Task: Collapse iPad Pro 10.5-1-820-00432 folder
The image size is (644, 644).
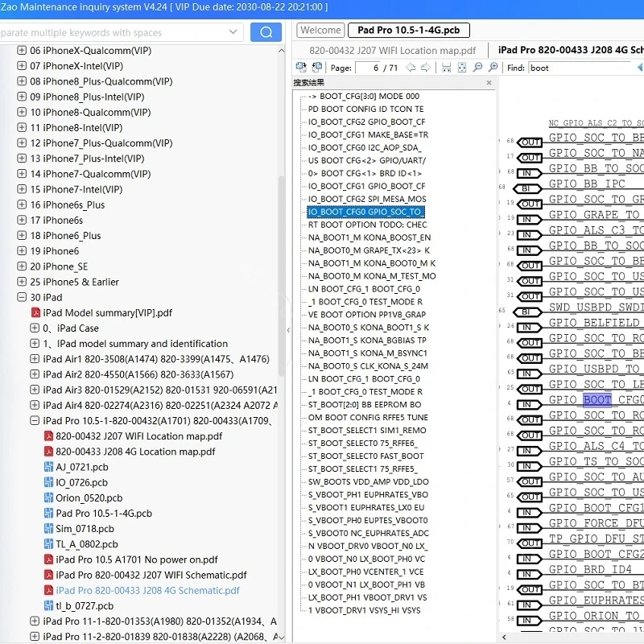Action: [x=35, y=420]
